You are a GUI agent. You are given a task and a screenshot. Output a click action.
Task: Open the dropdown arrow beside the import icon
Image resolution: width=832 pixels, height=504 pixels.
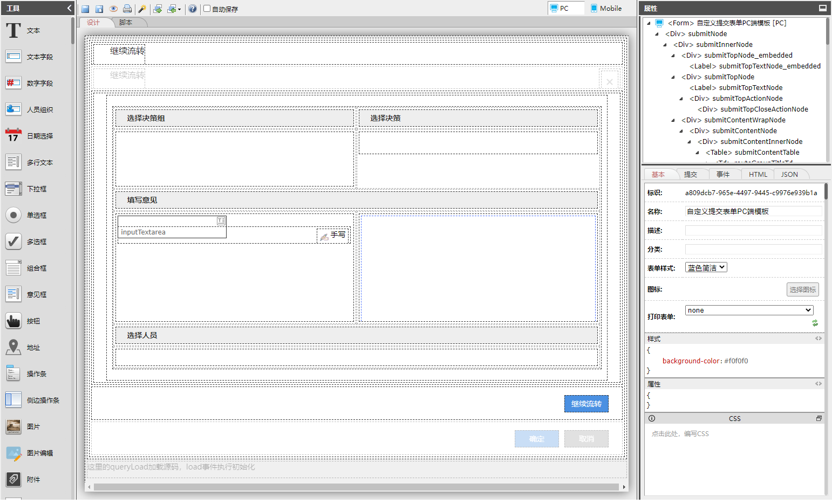pyautogui.click(x=179, y=9)
